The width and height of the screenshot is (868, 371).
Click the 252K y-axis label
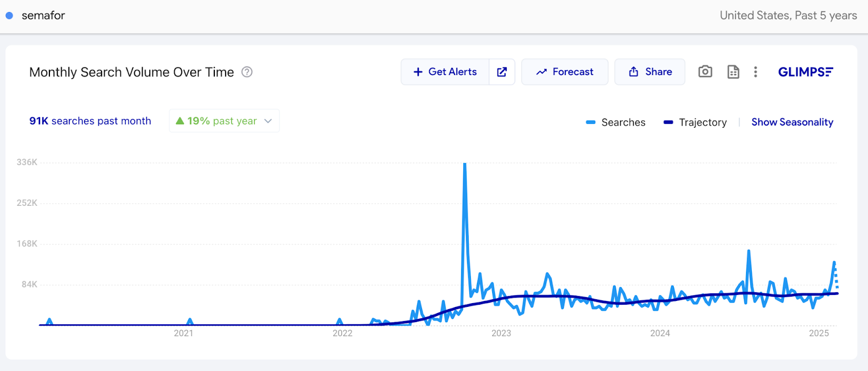click(x=27, y=203)
